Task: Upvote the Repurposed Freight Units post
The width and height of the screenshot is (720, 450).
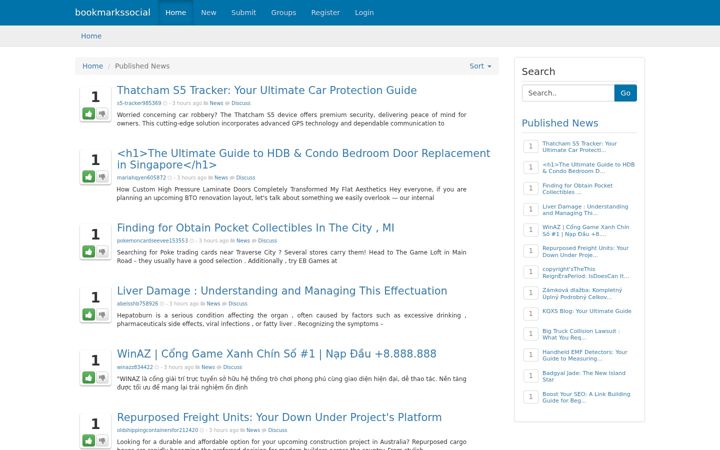Action: [x=89, y=440]
